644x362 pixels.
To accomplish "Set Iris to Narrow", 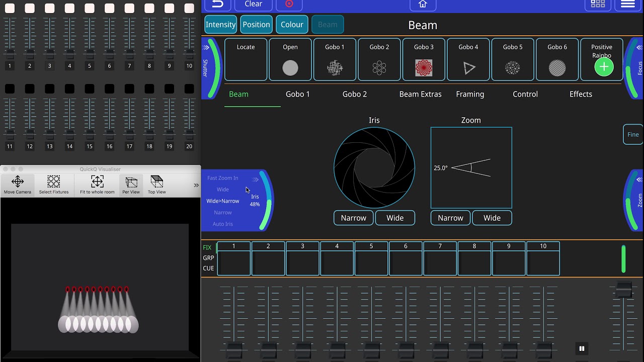I will [353, 218].
